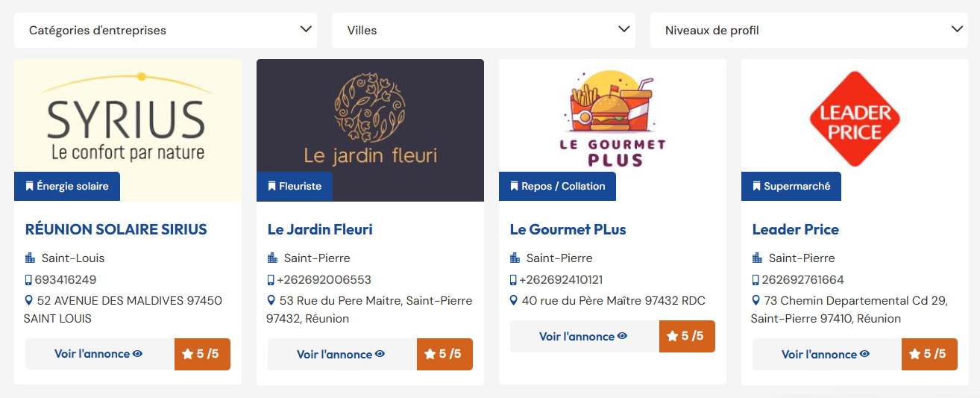
Task: Click the Supermarché bookmark icon
Action: [757, 186]
